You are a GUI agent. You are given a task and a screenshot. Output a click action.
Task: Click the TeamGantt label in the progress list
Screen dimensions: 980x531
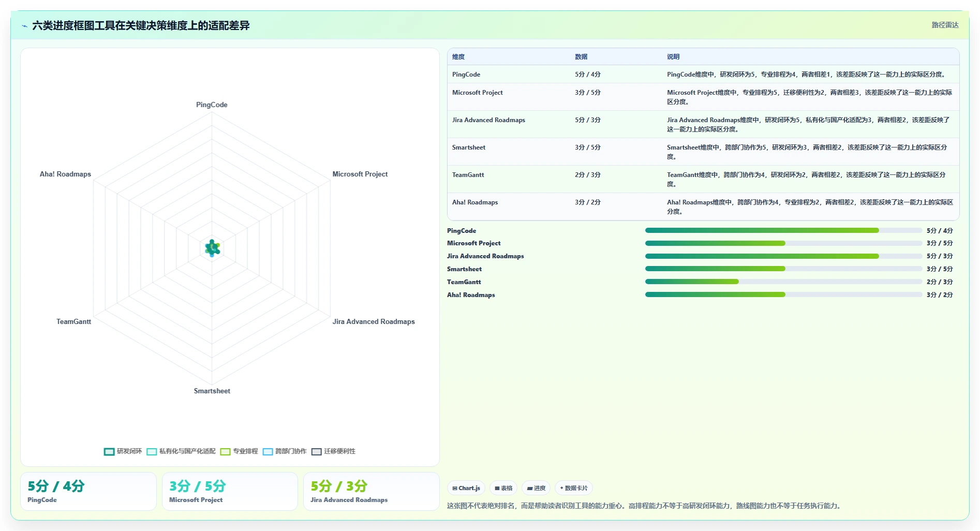tap(464, 282)
